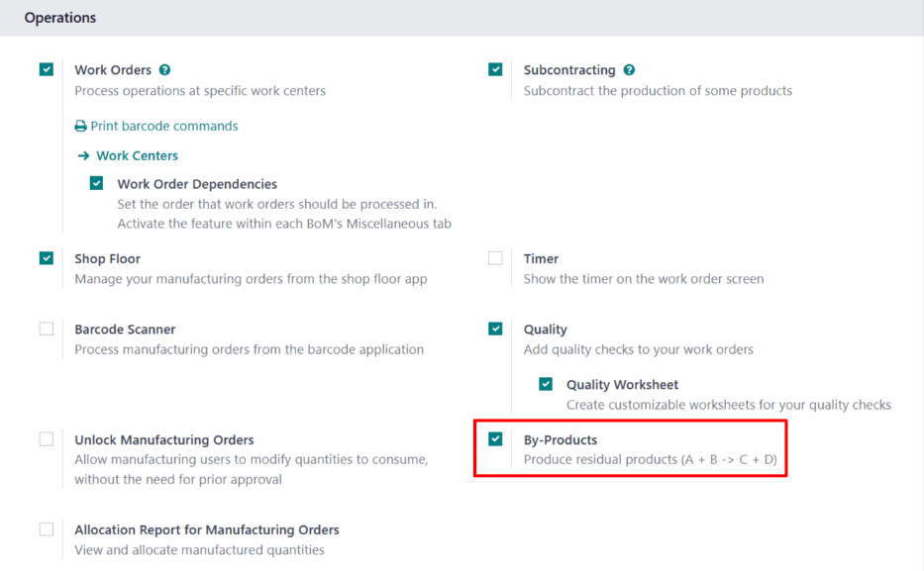Enable the Timer checkbox
The image size is (924, 571).
(494, 257)
